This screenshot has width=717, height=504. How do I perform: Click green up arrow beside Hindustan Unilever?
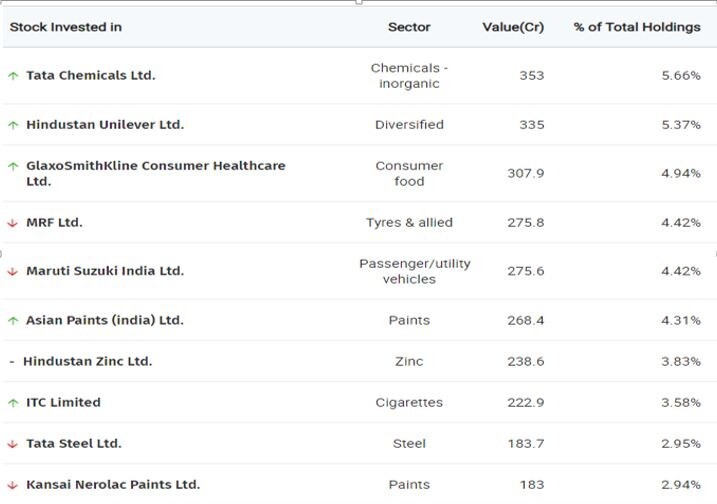(13, 125)
